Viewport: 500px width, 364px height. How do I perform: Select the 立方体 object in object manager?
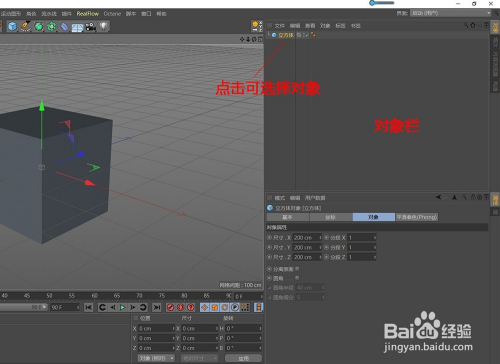pyautogui.click(x=286, y=35)
